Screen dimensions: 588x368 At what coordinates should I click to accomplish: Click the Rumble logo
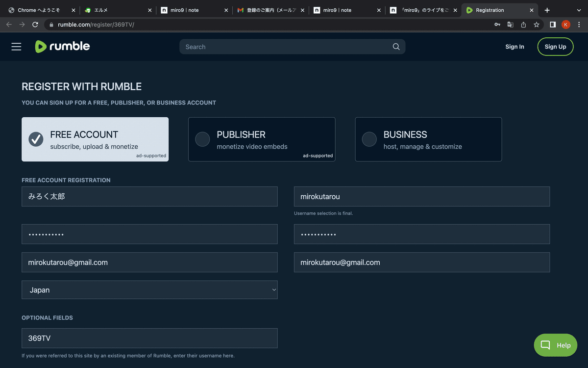(62, 47)
